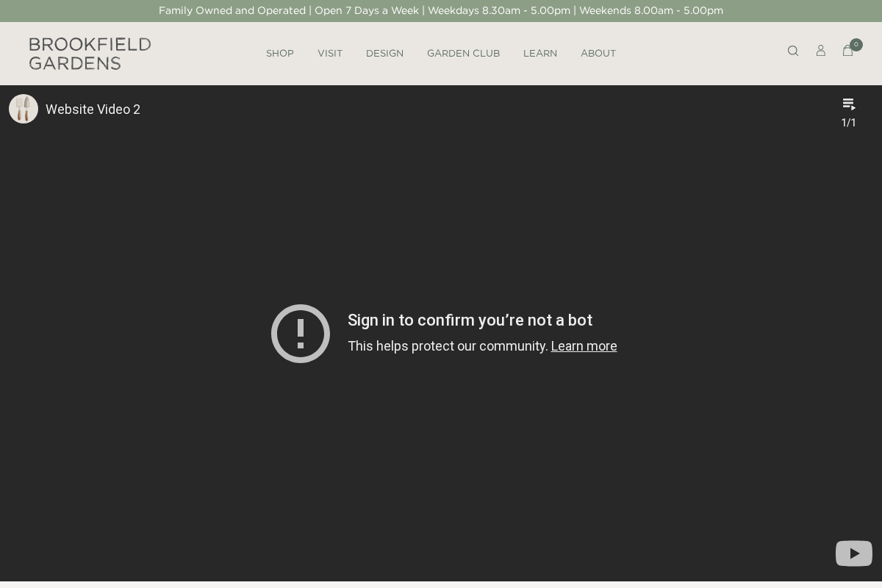
Task: Click the warning exclamation icon
Action: coord(301,334)
